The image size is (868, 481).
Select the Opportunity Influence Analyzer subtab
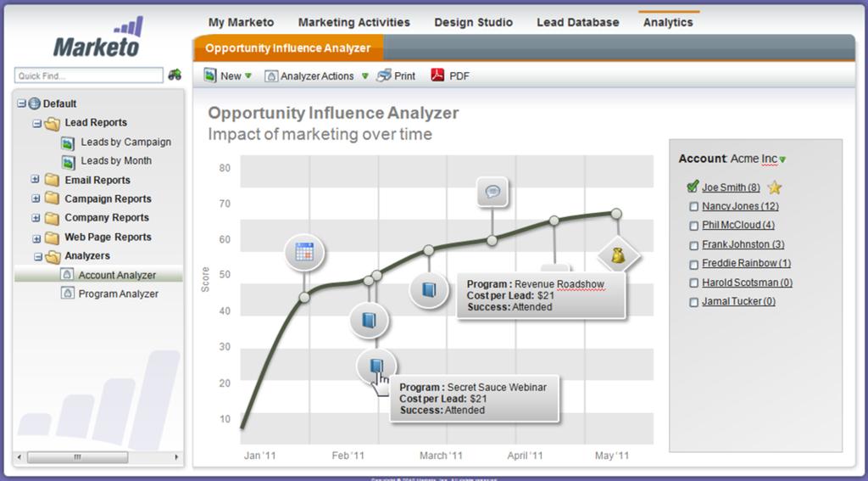coord(288,48)
